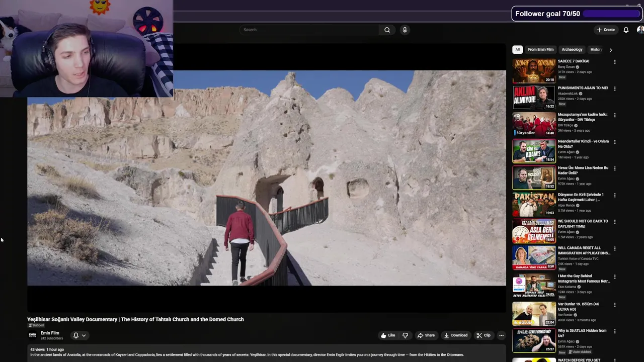Viewport: 644px width, 362px height.
Task: Open the Mona Lisa Picasso thumbnail
Action: coord(534,177)
